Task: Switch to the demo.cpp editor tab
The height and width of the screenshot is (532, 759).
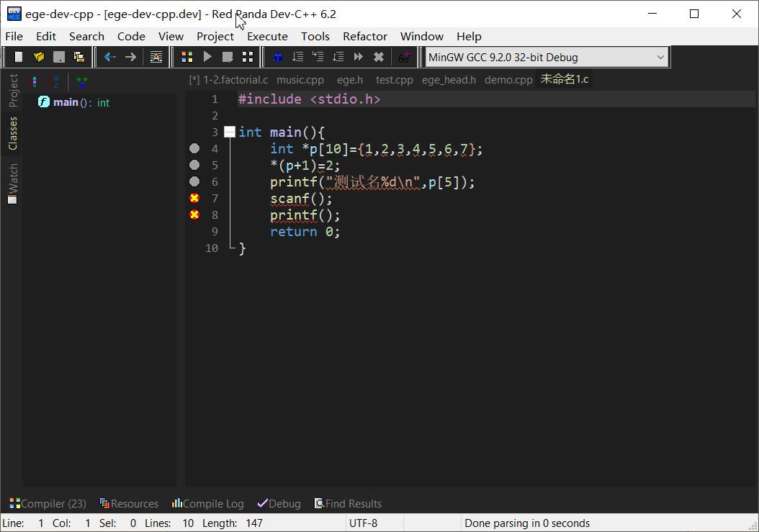Action: pos(508,79)
